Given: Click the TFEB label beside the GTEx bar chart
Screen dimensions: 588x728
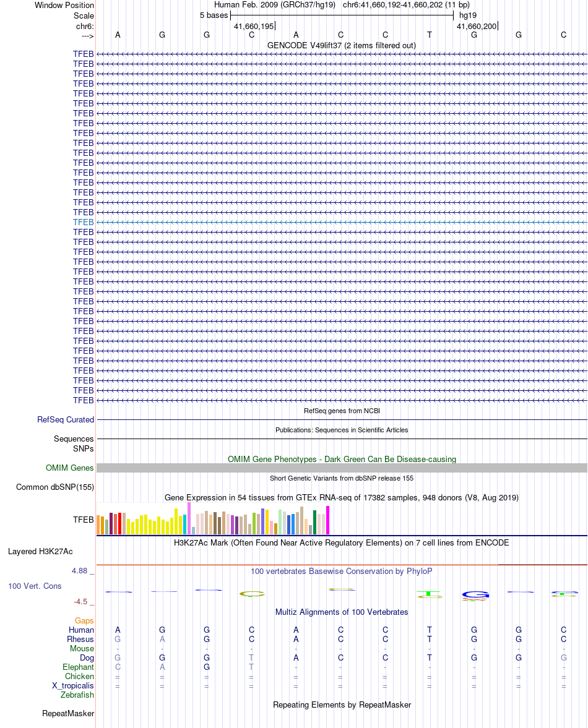Looking at the screenshot, I should coord(83,520).
